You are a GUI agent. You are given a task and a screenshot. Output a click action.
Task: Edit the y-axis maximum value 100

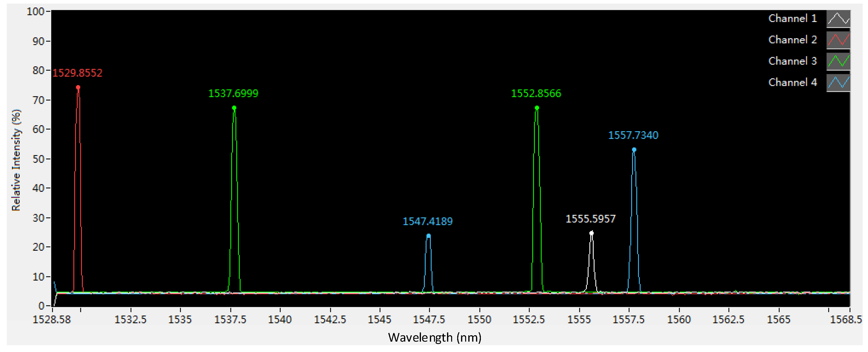pyautogui.click(x=35, y=11)
